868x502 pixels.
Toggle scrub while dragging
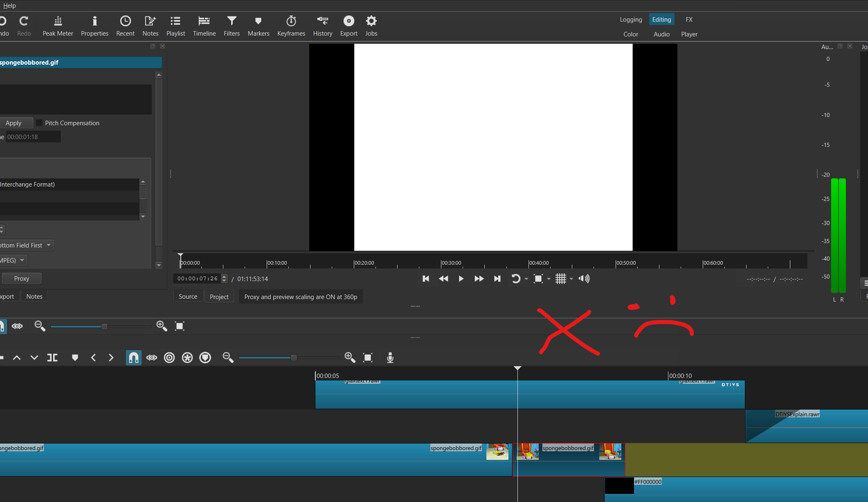[151, 357]
